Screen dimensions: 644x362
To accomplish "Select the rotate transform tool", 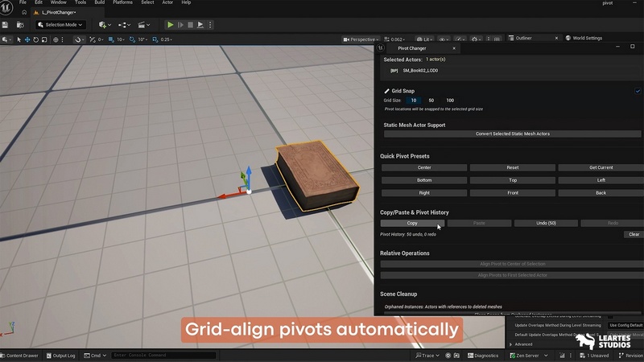I will 37,39.
